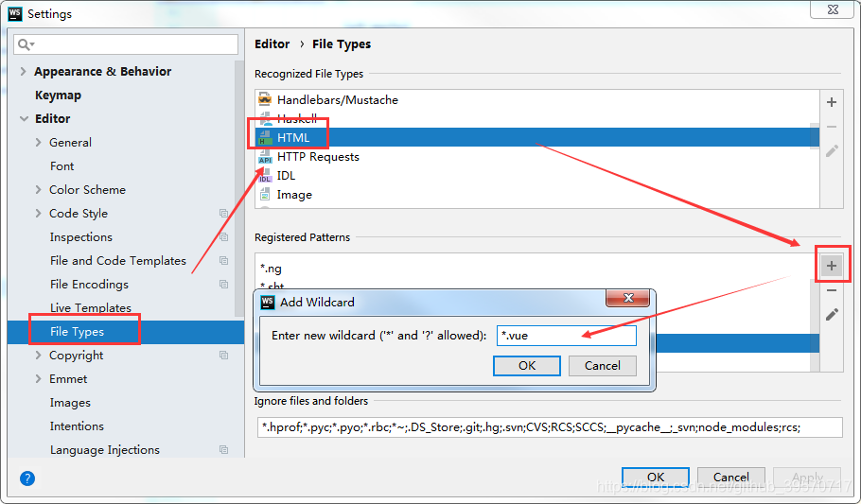
Task: Expand the Code Style node
Action: tap(38, 213)
